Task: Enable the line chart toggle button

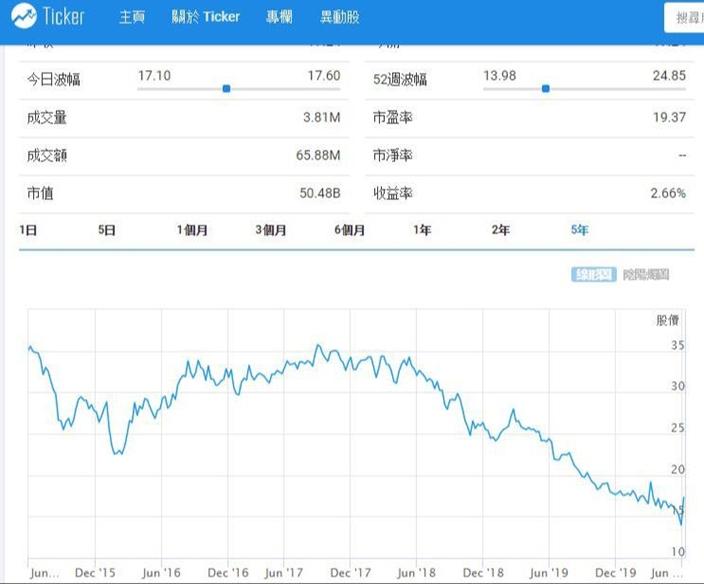Action: 594,274
